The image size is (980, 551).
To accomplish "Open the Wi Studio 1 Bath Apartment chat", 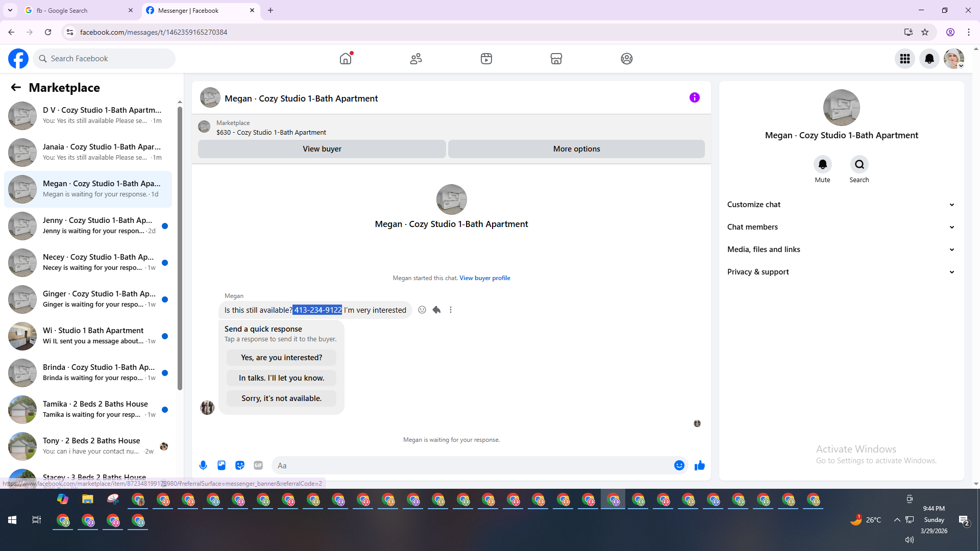I will point(88,336).
